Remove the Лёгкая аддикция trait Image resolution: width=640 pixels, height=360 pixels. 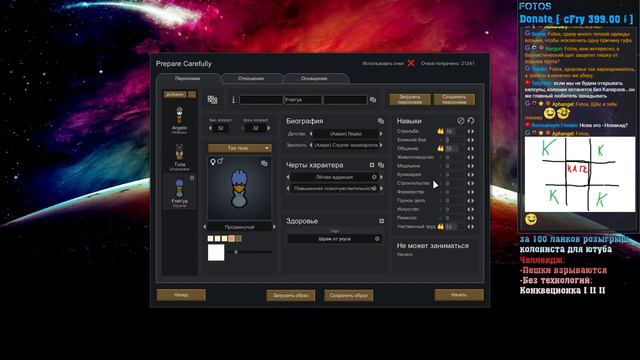pyautogui.click(x=374, y=177)
